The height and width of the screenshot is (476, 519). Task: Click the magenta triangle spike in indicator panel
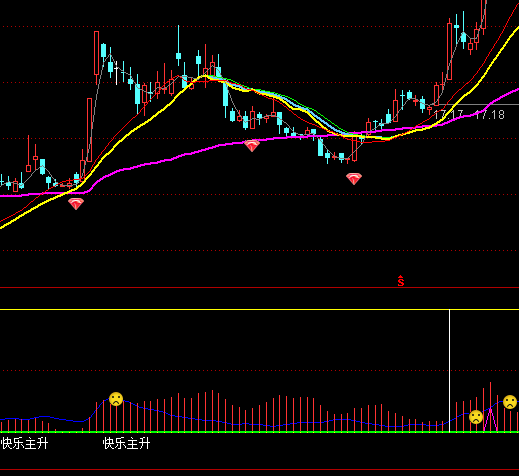(x=490, y=420)
